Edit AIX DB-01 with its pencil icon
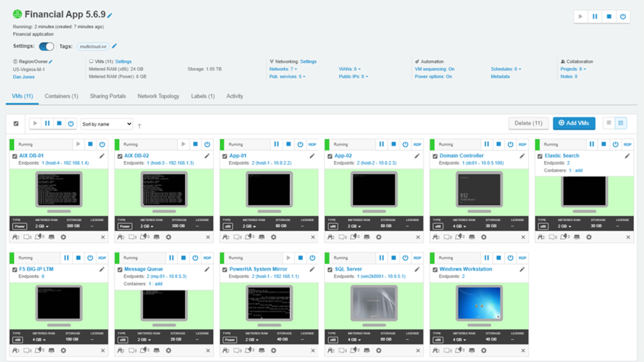The height and width of the screenshot is (362, 644). click(102, 156)
